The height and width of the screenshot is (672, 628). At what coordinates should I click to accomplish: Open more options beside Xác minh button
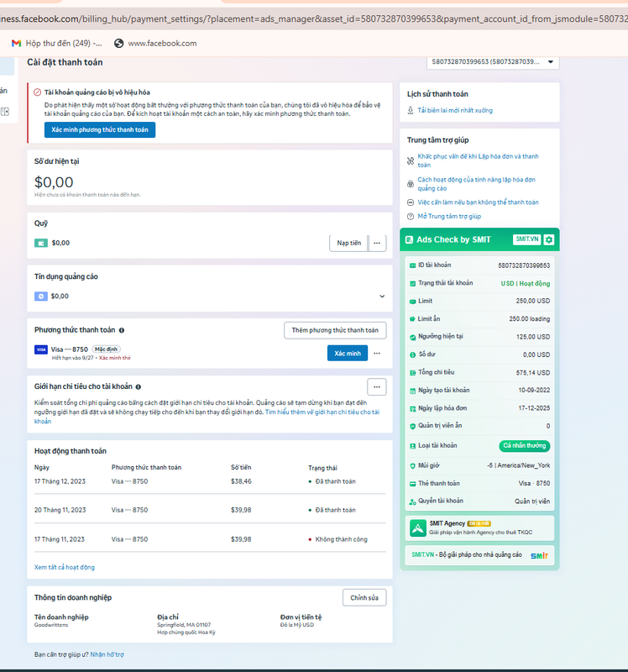pyautogui.click(x=377, y=353)
